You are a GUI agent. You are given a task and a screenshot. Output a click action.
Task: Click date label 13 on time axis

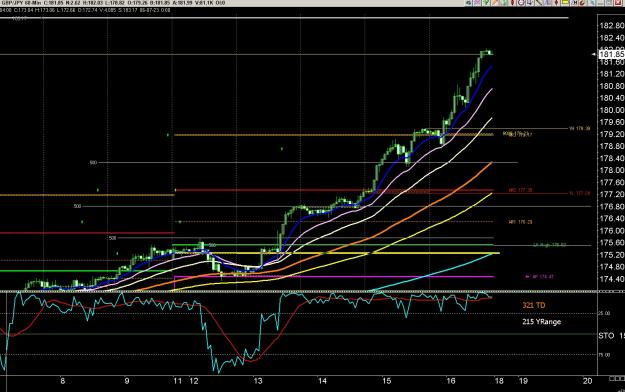point(258,381)
